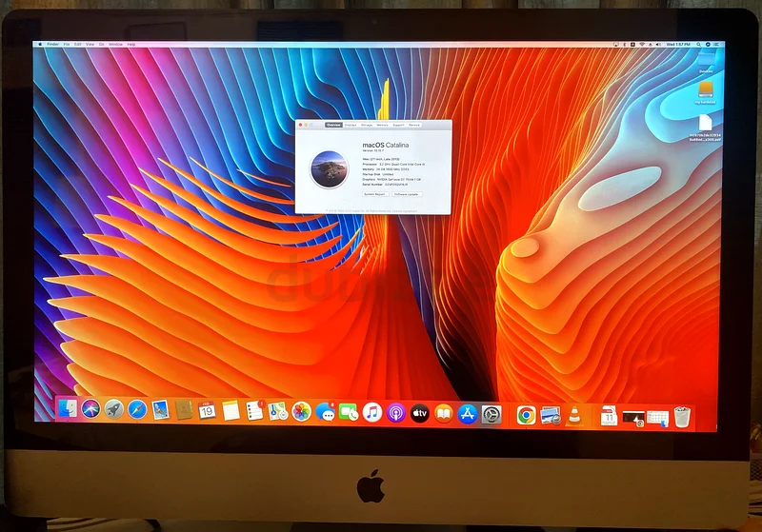Open Photos pinwheel icon in Dock

[x=301, y=412]
